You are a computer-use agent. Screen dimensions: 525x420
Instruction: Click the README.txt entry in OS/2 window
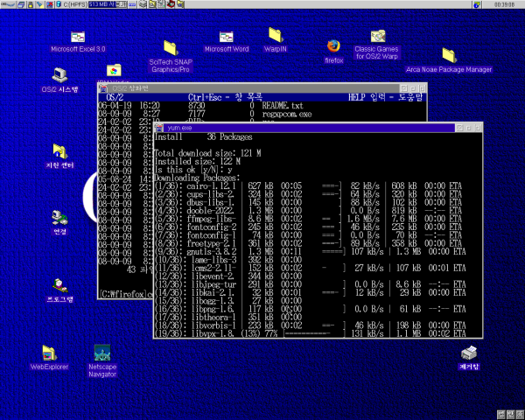click(283, 106)
